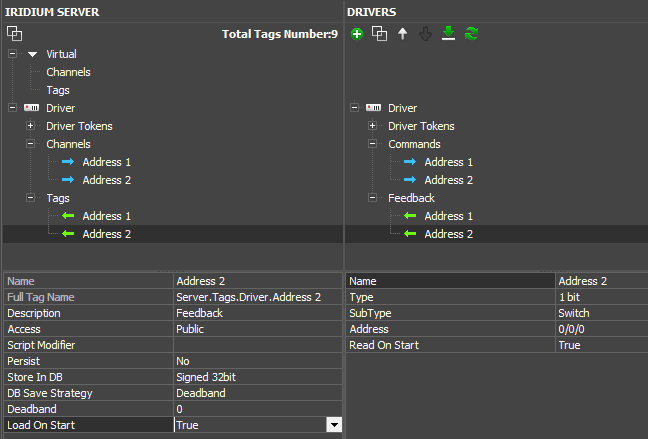The height and width of the screenshot is (439, 648).
Task: Open the Load On Start dropdown arrow
Action: click(x=334, y=425)
